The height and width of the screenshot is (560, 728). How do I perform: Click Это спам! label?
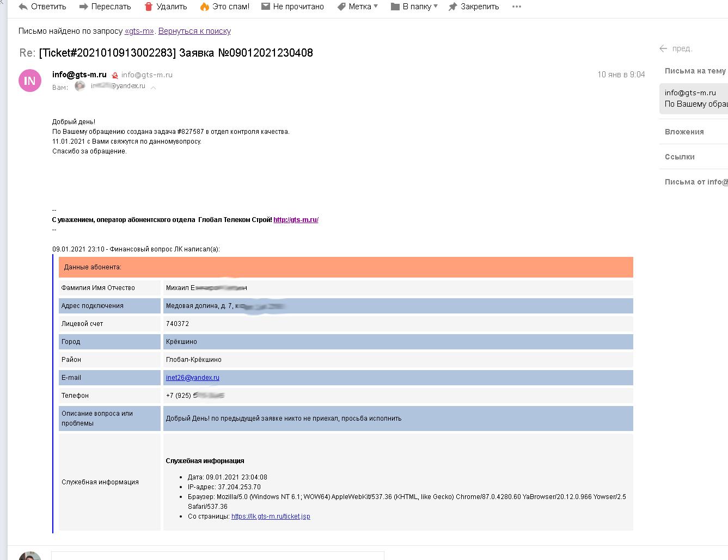(x=231, y=7)
